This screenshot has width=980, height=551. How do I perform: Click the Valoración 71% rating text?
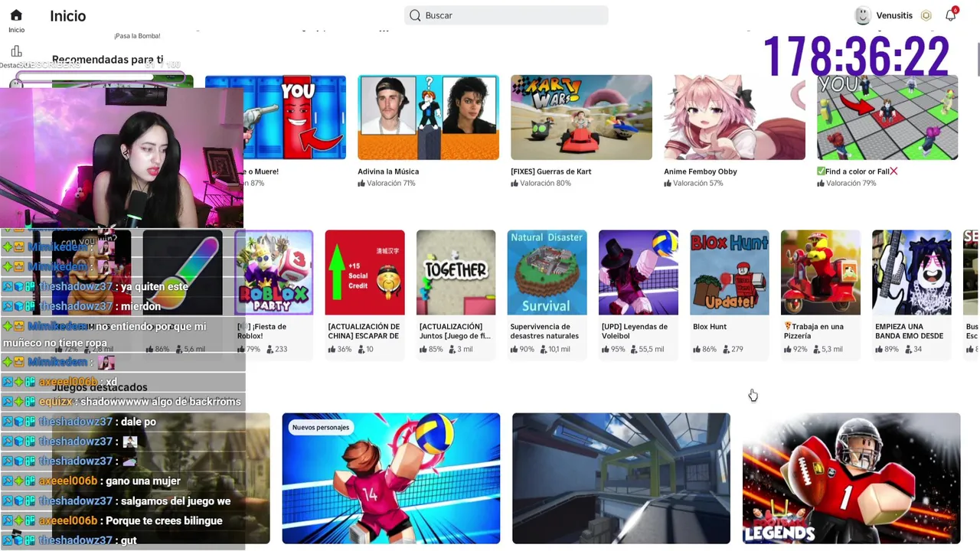pos(390,184)
